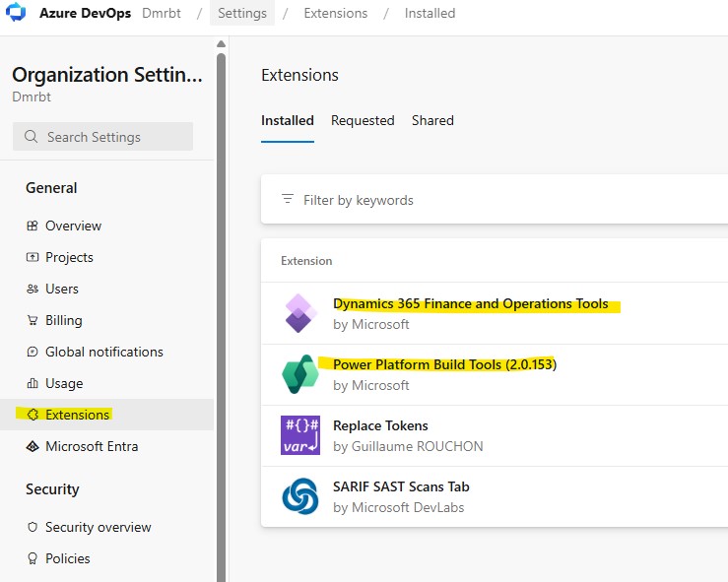
Task: Click the Global notifications icon
Action: pos(33,352)
